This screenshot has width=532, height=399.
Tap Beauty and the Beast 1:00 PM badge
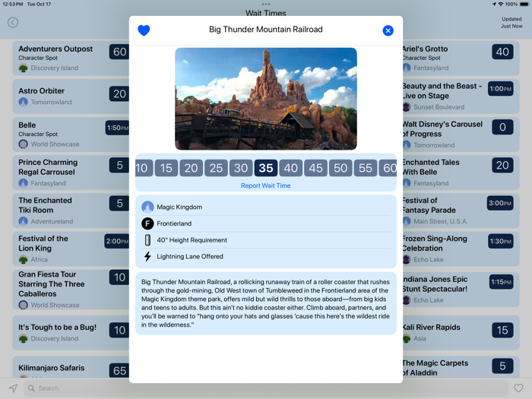coord(500,89)
